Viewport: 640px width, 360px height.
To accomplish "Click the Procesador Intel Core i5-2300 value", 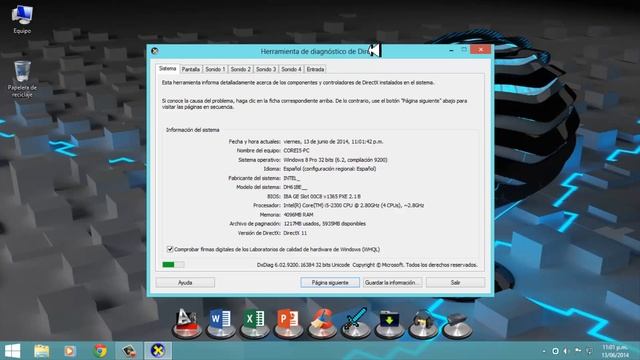I will [353, 205].
